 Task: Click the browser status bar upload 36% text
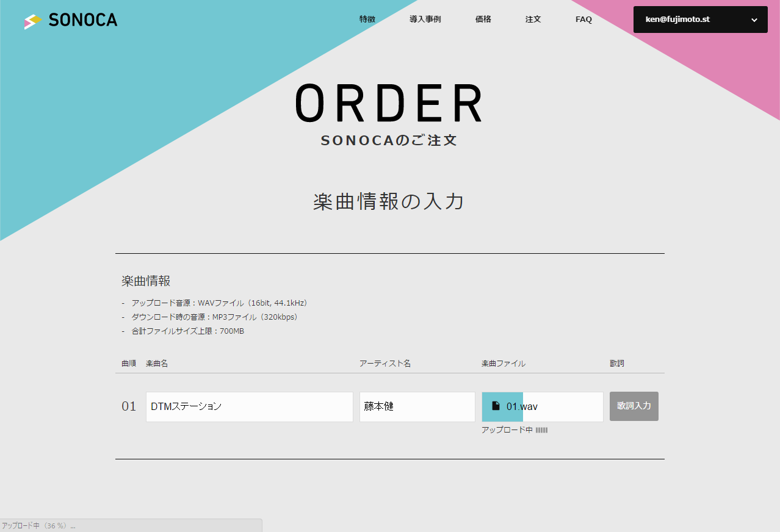(38, 525)
